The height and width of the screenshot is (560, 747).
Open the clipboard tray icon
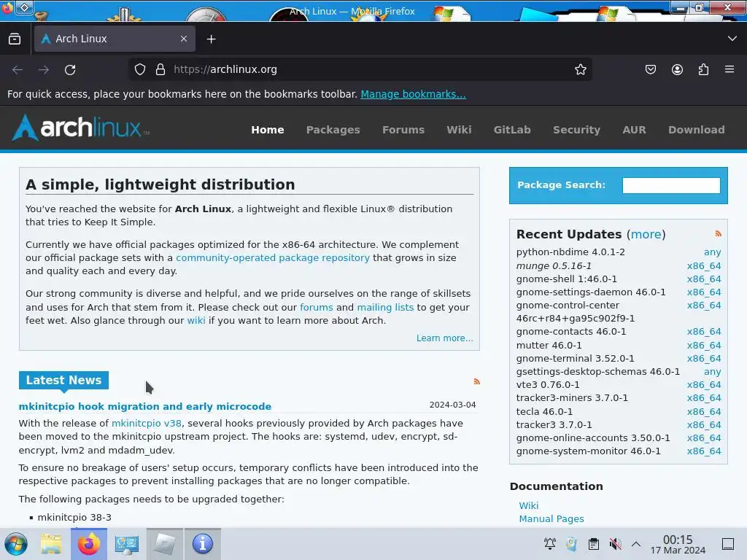click(594, 544)
